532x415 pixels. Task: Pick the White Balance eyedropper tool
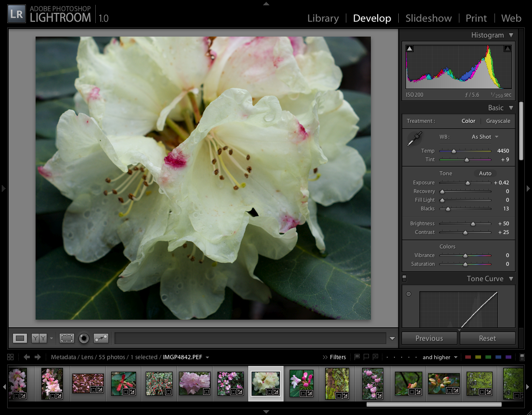[414, 139]
